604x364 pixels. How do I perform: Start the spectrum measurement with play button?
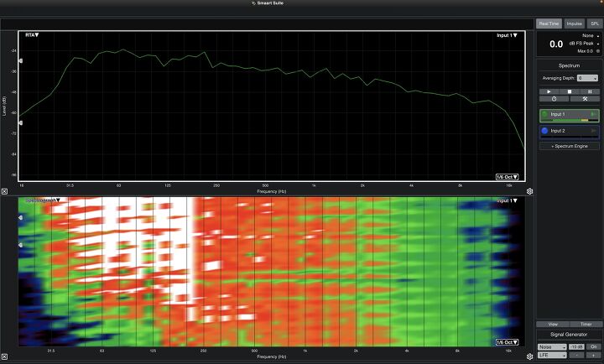coord(549,91)
